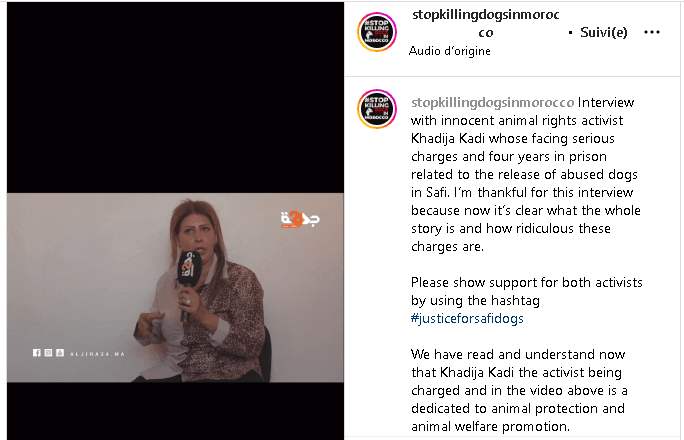The height and width of the screenshot is (440, 684).
Task: Open the three-dot more options menu
Action: pos(652,32)
